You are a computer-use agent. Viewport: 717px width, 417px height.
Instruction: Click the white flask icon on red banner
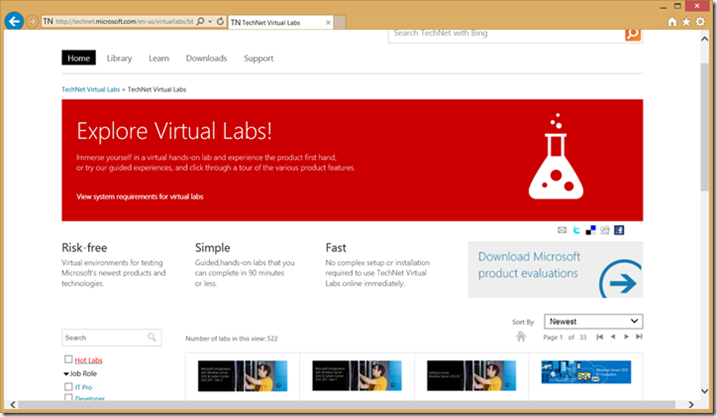point(556,156)
